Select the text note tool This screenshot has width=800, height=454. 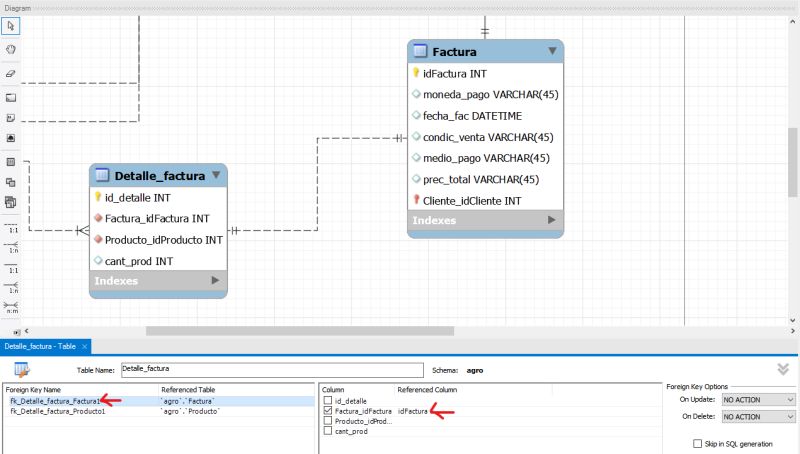pyautogui.click(x=11, y=118)
